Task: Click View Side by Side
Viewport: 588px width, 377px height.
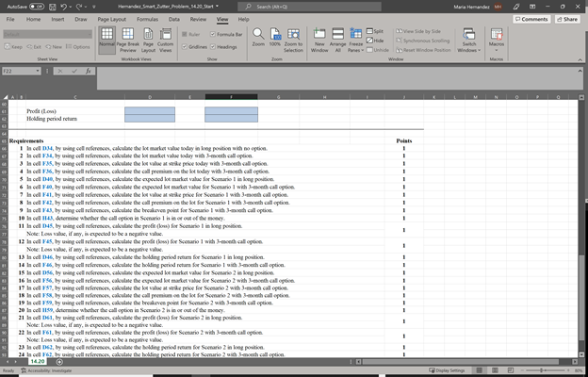Action: click(418, 31)
